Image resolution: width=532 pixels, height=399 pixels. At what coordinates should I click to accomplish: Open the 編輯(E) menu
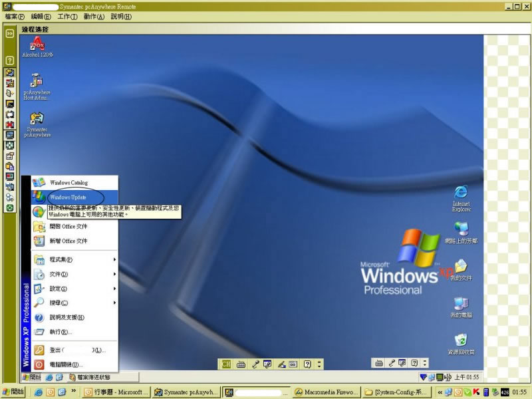41,17
